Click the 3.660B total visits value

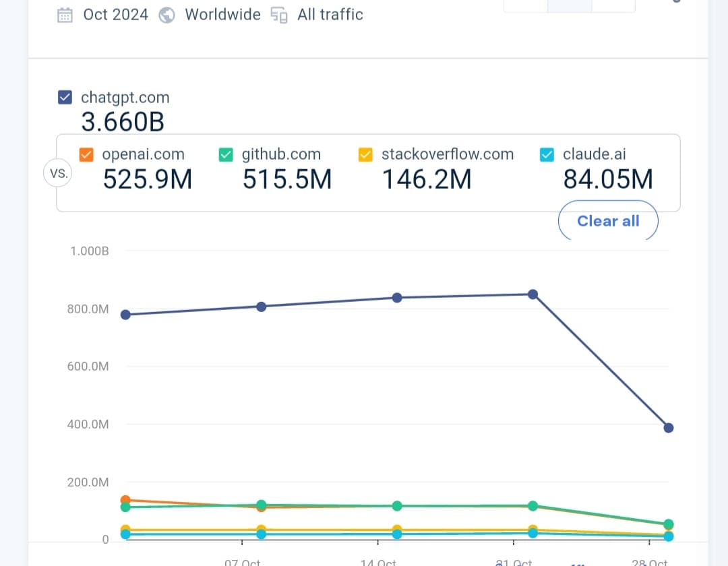coord(123,122)
